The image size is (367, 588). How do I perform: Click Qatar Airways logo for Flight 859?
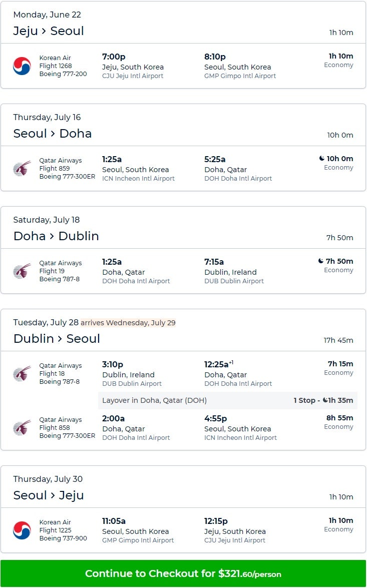22,169
